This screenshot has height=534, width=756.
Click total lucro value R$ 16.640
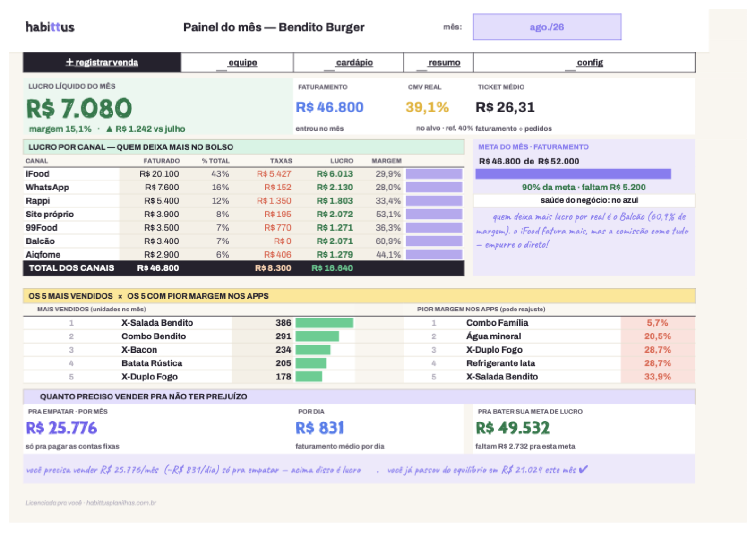[332, 268]
